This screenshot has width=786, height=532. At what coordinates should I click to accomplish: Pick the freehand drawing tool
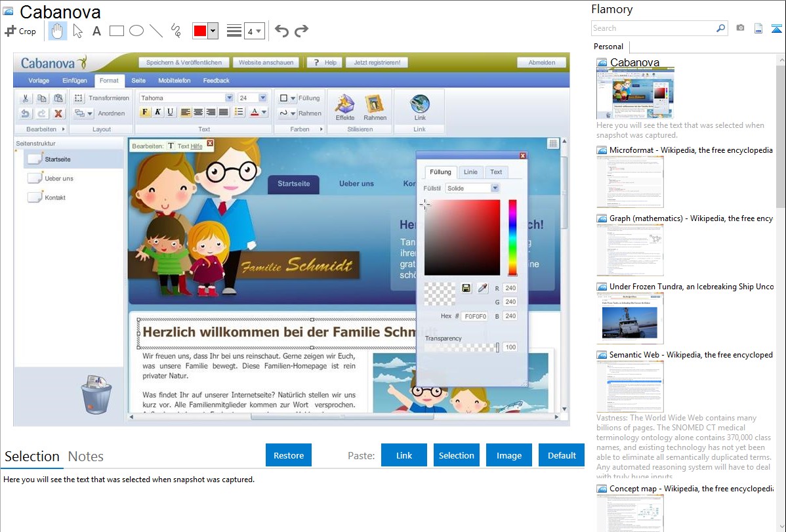click(x=175, y=31)
